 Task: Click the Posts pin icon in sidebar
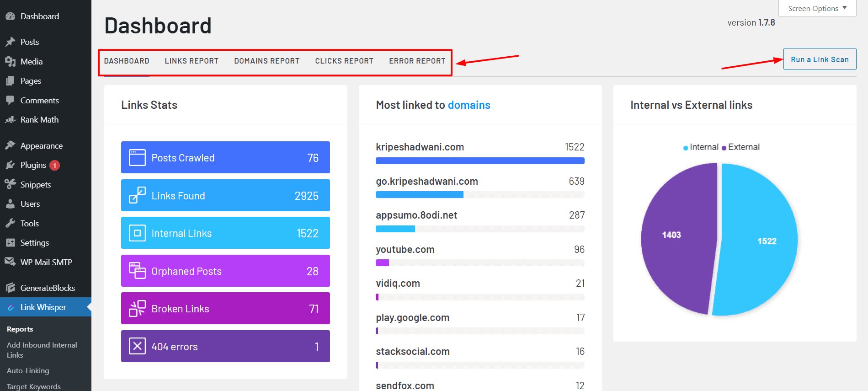pos(10,42)
